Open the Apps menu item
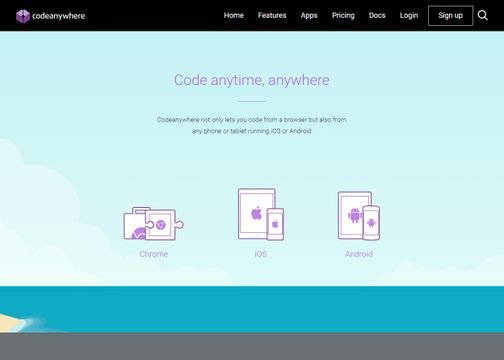 click(309, 16)
